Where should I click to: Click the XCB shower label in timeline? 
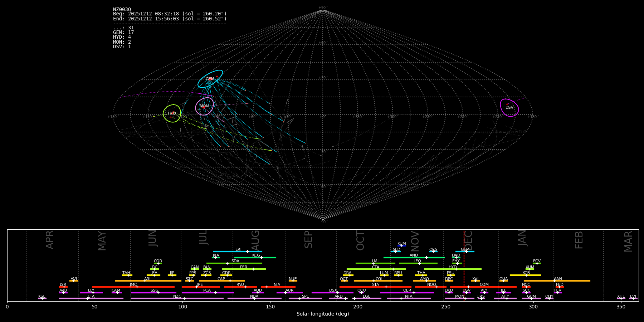tap(526, 273)
